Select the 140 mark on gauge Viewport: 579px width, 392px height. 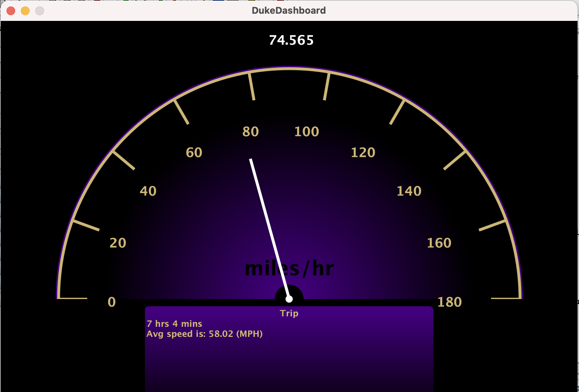(x=409, y=191)
